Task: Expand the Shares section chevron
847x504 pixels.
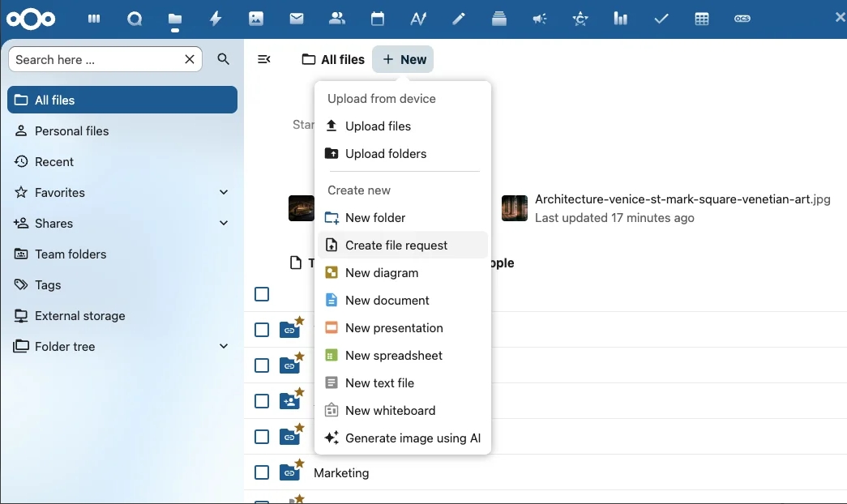Action: point(224,223)
